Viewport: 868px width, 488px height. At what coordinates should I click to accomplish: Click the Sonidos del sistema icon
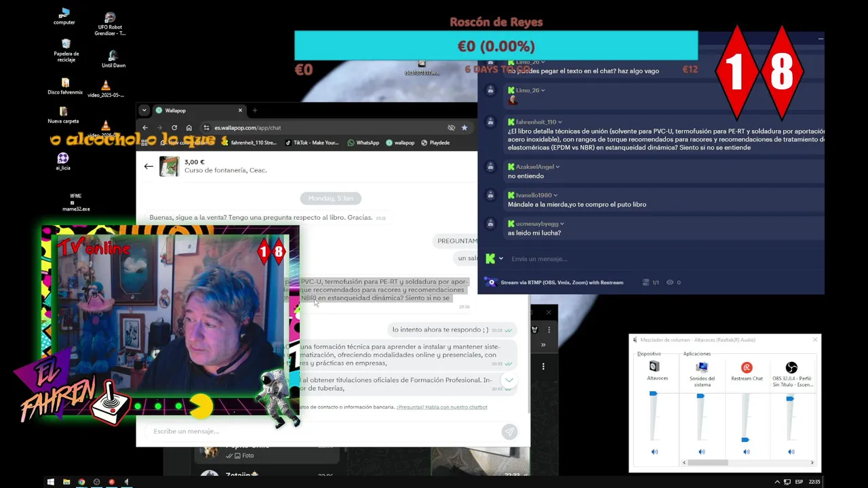click(702, 367)
